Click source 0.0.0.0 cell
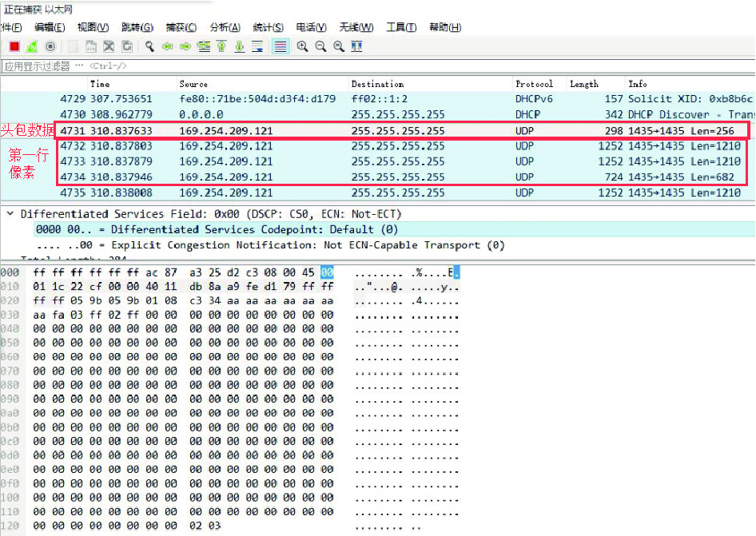 point(201,115)
